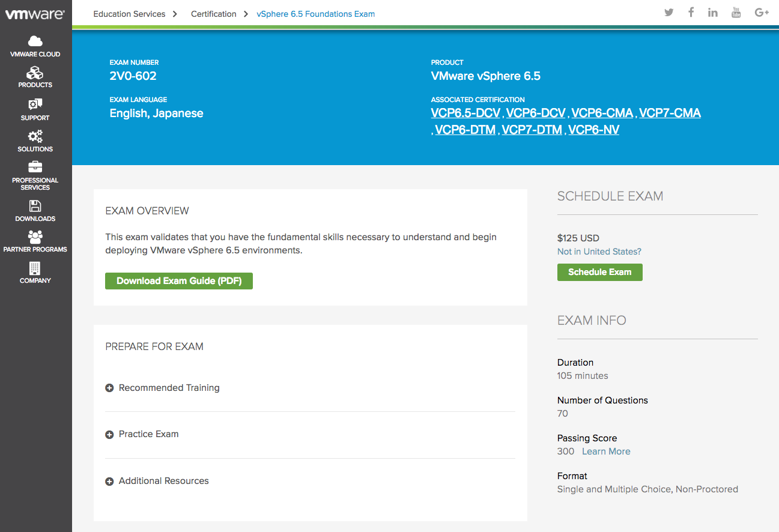Open the Company building icon
779x532 pixels.
tap(35, 268)
